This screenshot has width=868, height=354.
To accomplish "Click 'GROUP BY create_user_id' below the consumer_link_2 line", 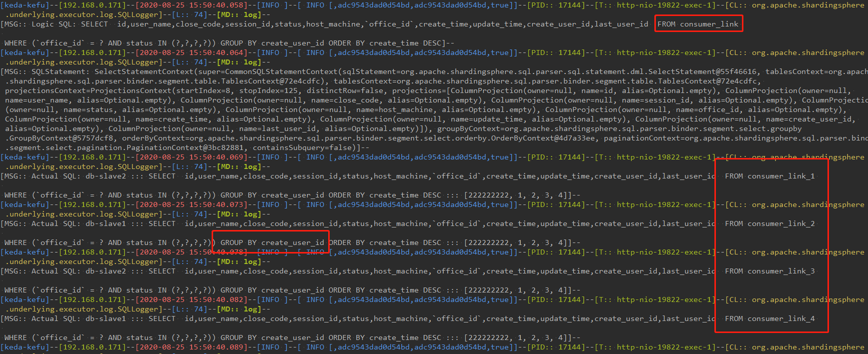I will [x=272, y=242].
